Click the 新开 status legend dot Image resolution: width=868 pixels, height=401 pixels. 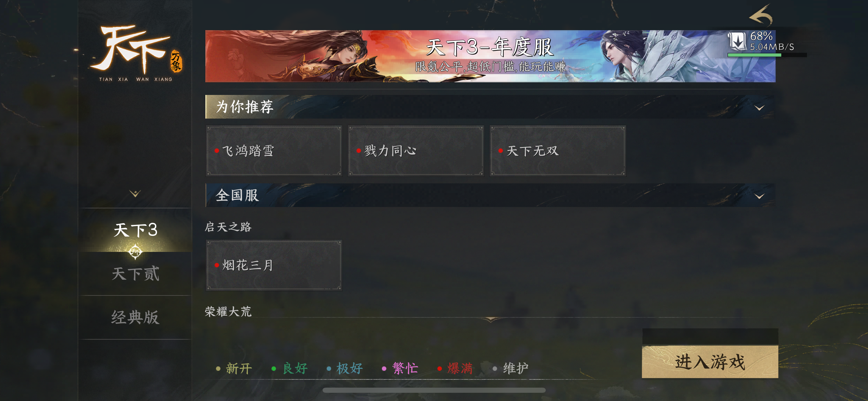[218, 369]
